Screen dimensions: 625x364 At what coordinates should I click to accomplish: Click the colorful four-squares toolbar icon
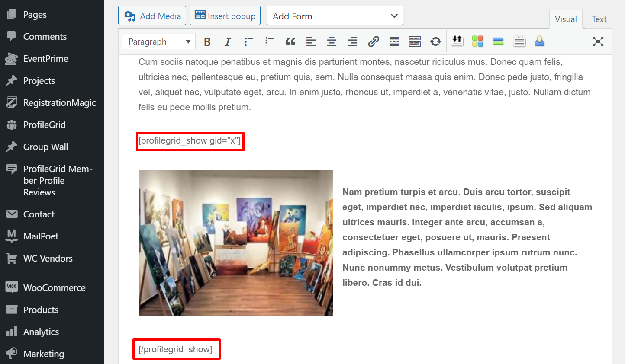[477, 42]
